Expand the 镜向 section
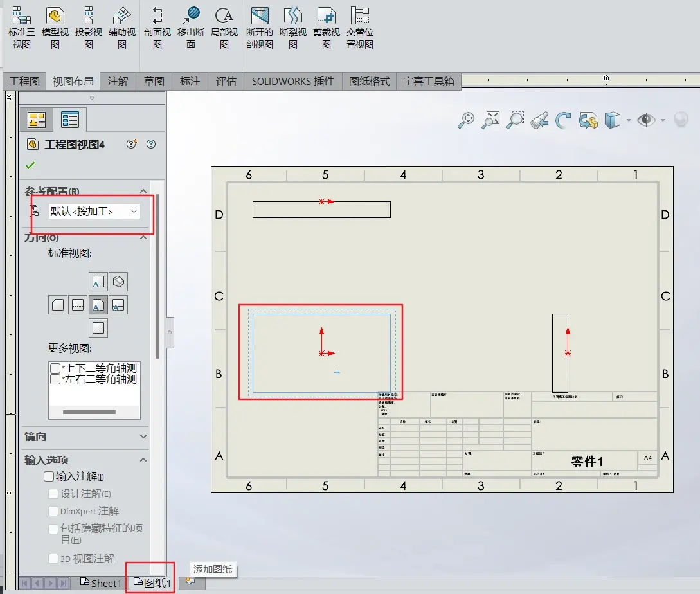Image resolution: width=700 pixels, height=594 pixels. click(143, 437)
